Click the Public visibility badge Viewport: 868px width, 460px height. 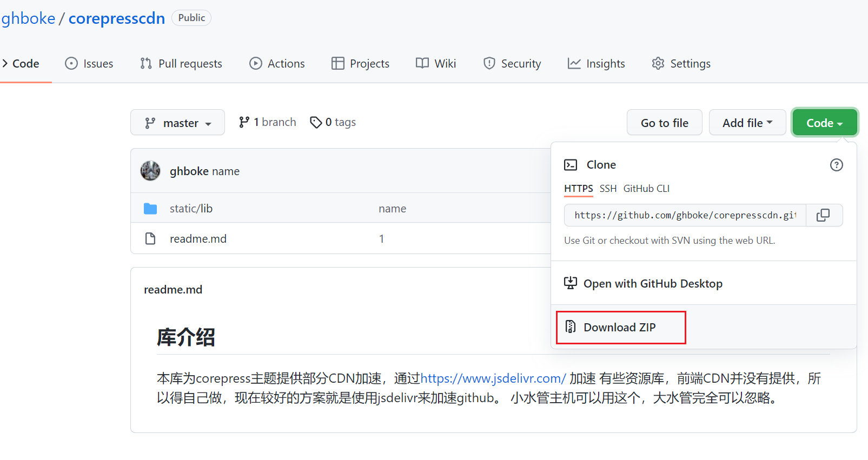(x=191, y=18)
